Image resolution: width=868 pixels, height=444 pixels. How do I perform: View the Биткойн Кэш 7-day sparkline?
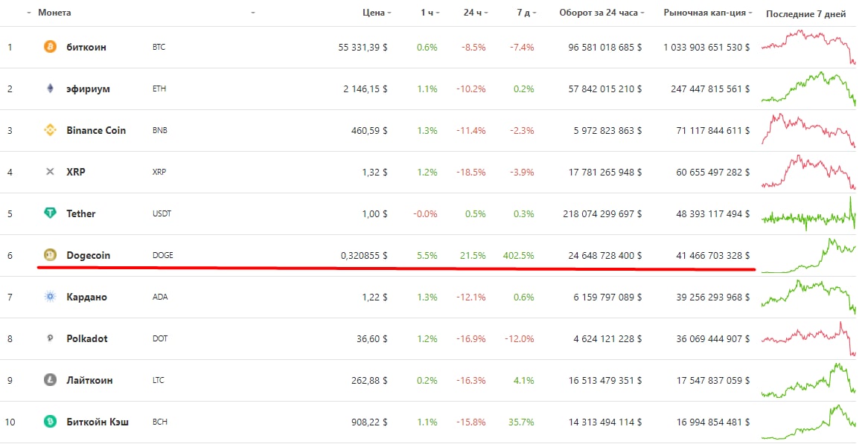pos(808,422)
